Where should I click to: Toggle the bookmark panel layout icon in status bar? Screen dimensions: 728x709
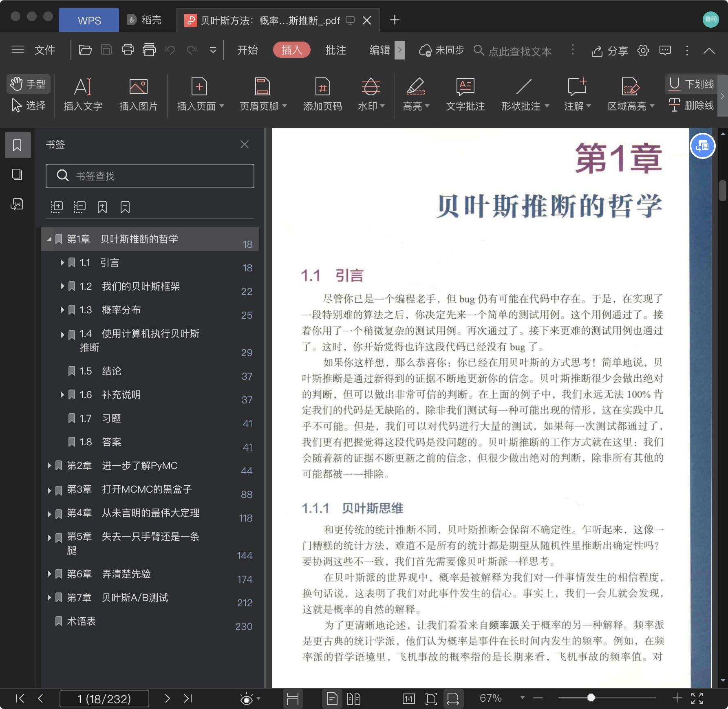[x=293, y=699]
